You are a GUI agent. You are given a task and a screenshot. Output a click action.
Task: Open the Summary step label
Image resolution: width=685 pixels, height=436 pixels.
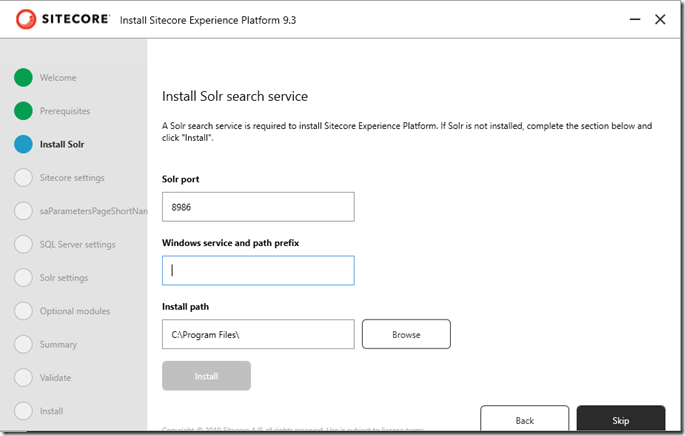[58, 345]
